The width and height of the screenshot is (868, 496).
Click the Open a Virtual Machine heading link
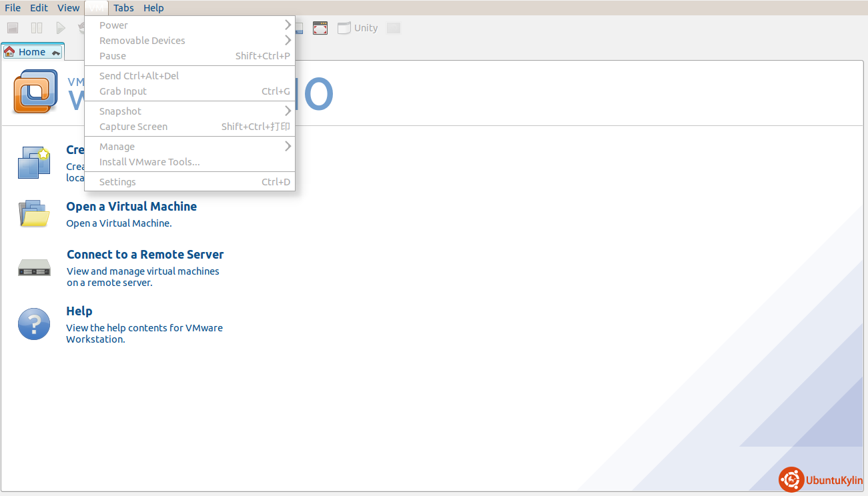coord(131,207)
